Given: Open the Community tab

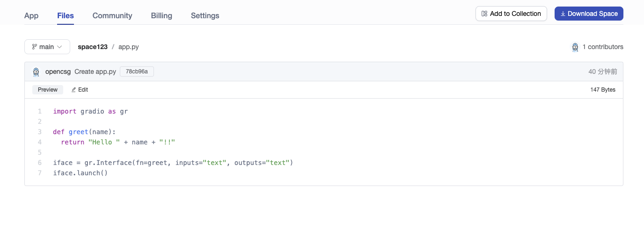Looking at the screenshot, I should (112, 15).
